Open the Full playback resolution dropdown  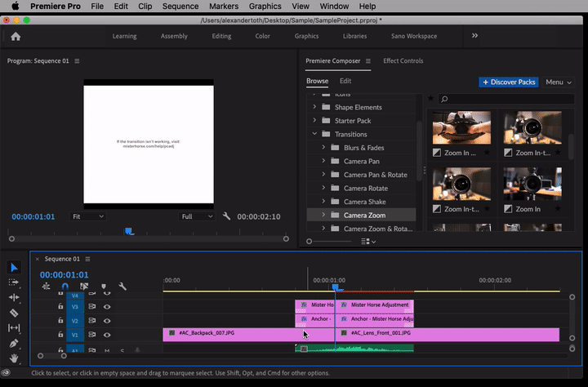tap(197, 216)
